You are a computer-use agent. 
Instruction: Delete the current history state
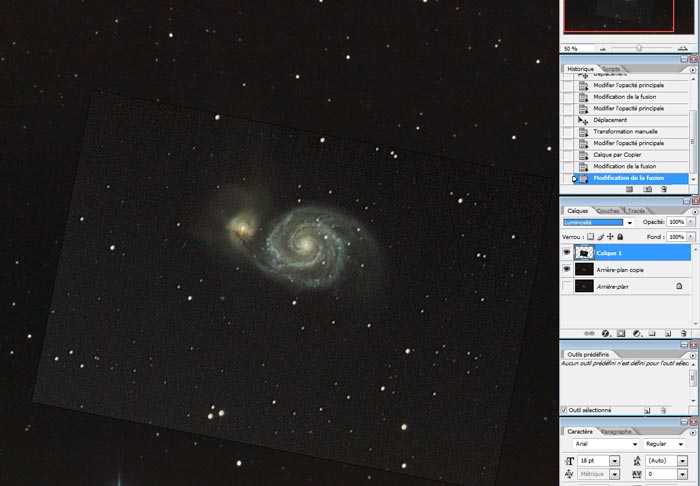(664, 189)
